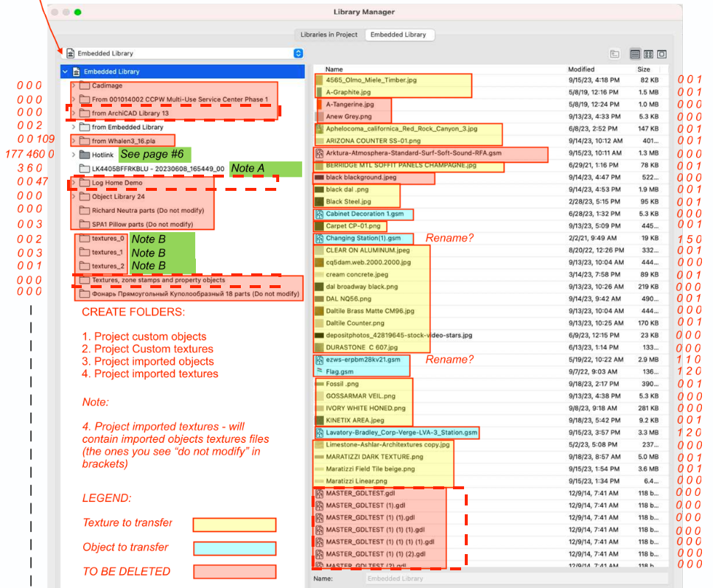713x588 pixels.
Task: Select Changing Station(1).gsm object icon
Action: (x=319, y=238)
